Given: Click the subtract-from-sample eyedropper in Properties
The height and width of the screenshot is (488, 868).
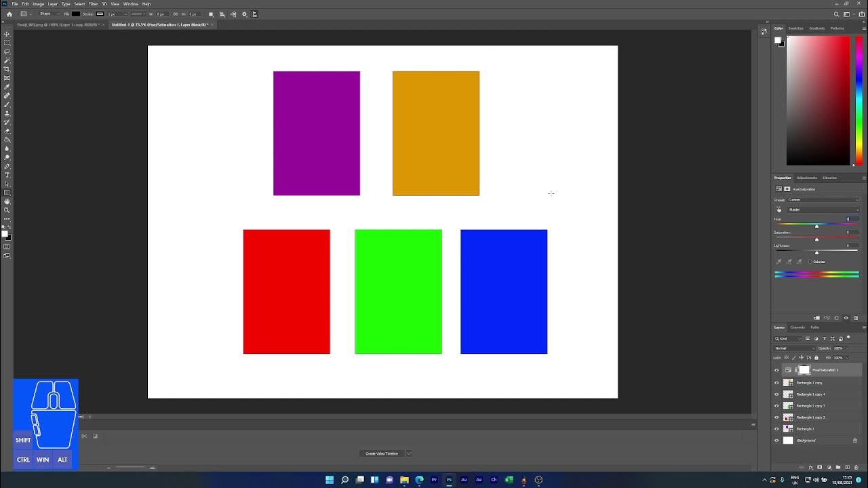Looking at the screenshot, I should click(x=800, y=262).
